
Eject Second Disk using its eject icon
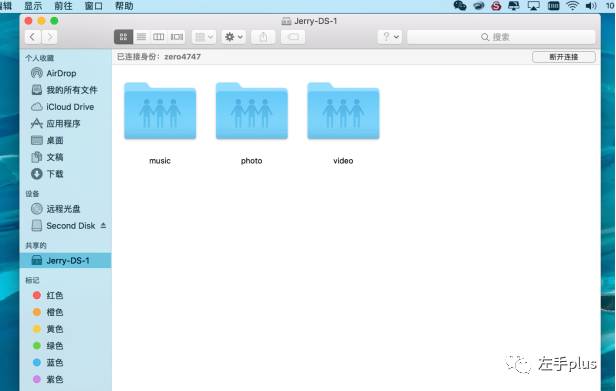103,225
